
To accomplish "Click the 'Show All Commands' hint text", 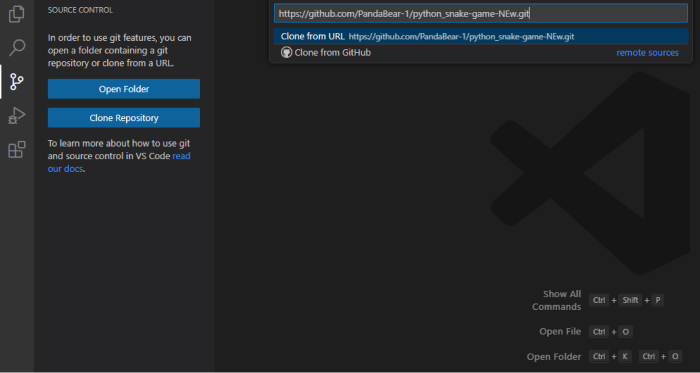I will (557, 300).
